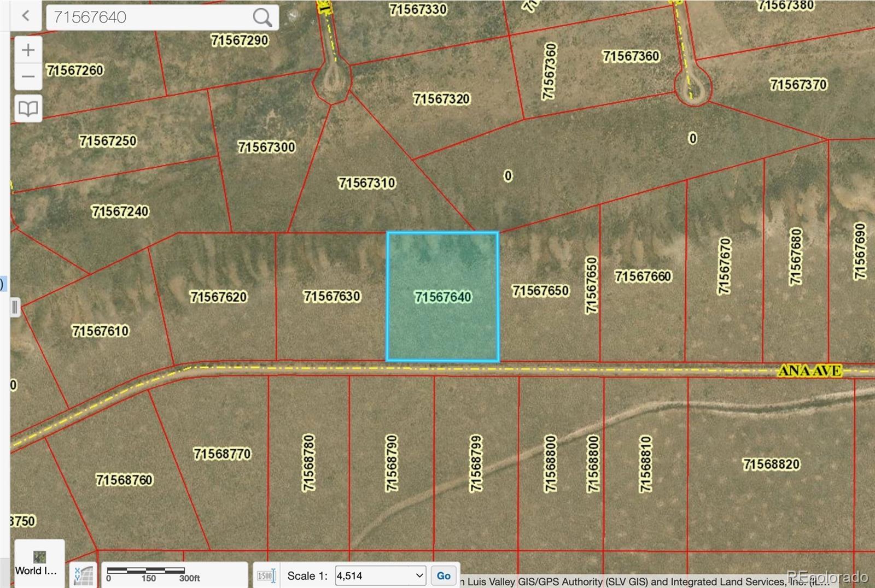The image size is (875, 588).
Task: Select parcel 71568820 south of Ana Ave
Action: (771, 464)
